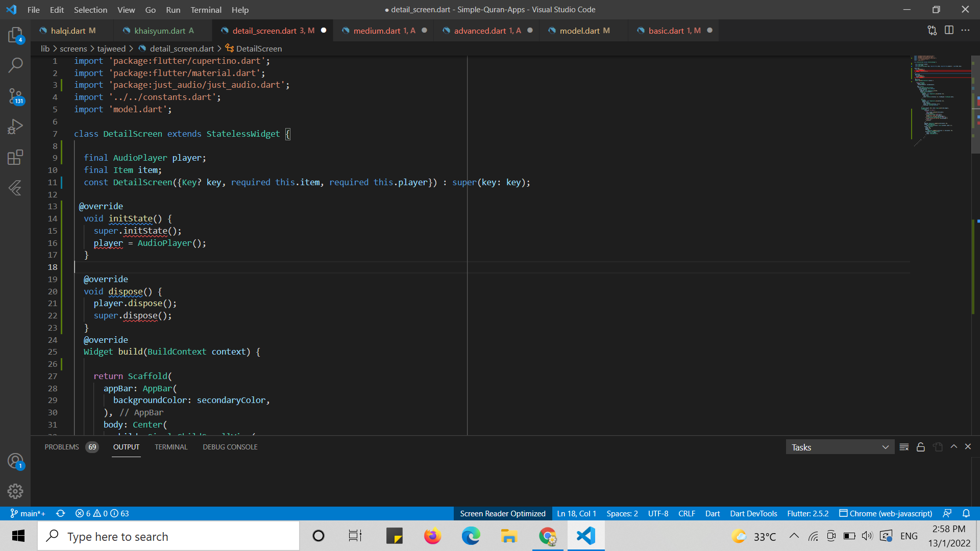Select language mode Dart in status bar

click(x=712, y=513)
